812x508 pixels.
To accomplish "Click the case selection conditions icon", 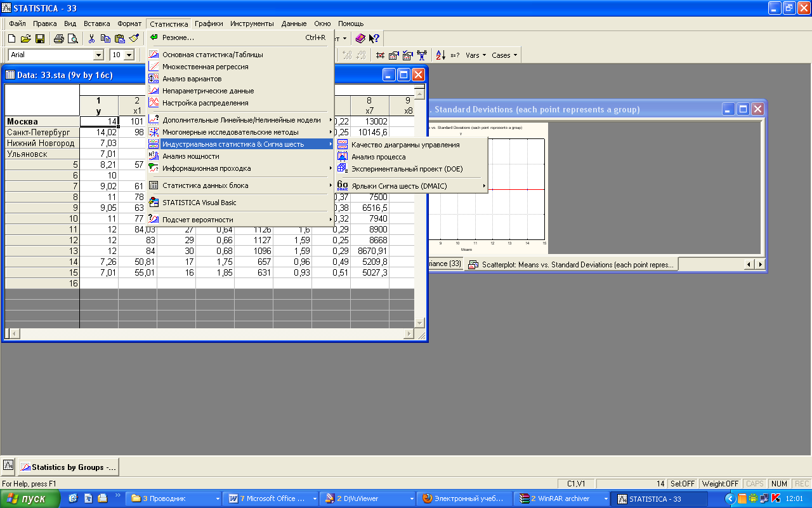I will 408,55.
